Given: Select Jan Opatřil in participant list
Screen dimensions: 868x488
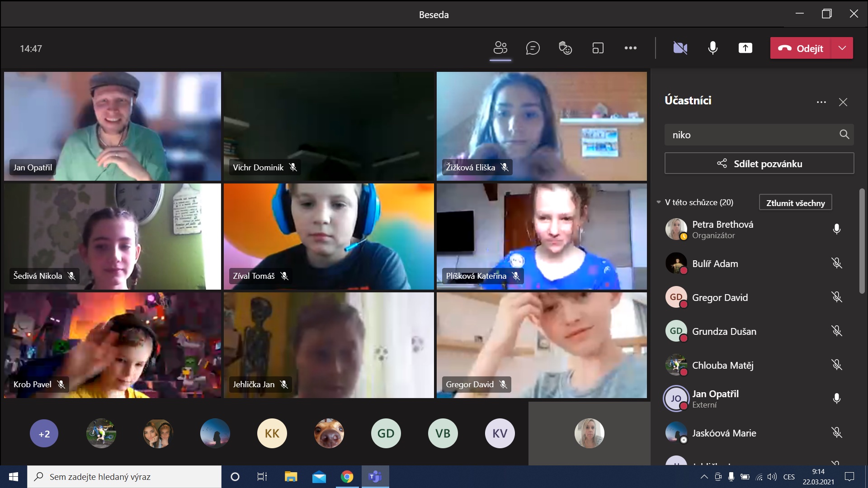Looking at the screenshot, I should [715, 399].
